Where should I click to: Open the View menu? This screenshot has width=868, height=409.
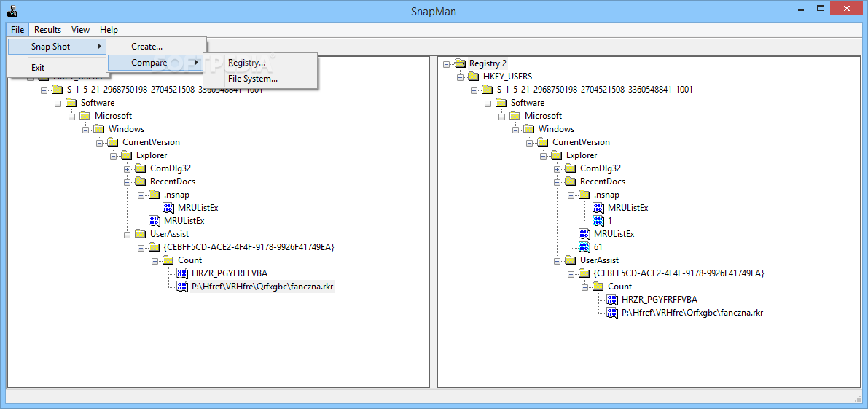(81, 30)
